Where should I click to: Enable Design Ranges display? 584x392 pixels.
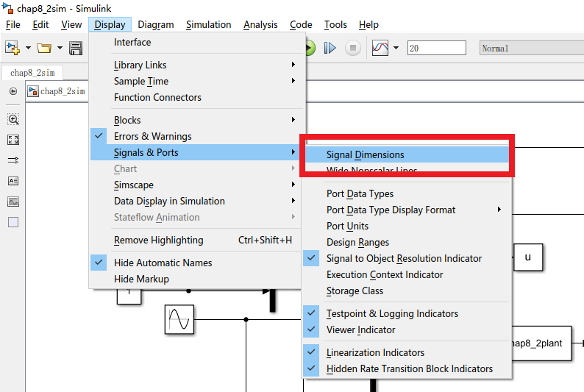click(x=407, y=243)
